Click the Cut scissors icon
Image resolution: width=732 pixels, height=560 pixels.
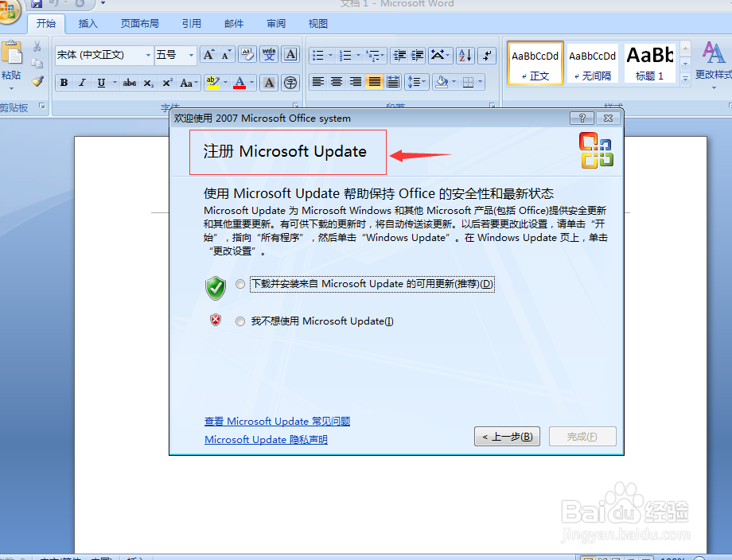pos(37,46)
